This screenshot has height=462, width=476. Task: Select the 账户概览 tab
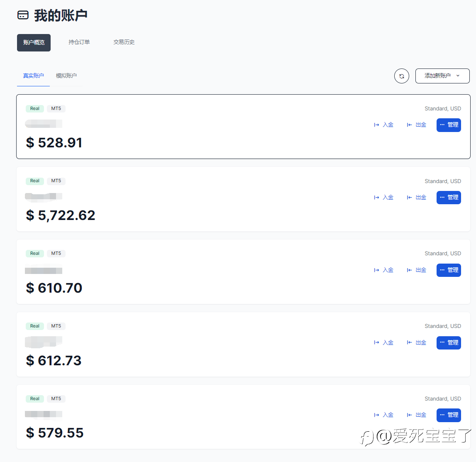[34, 42]
